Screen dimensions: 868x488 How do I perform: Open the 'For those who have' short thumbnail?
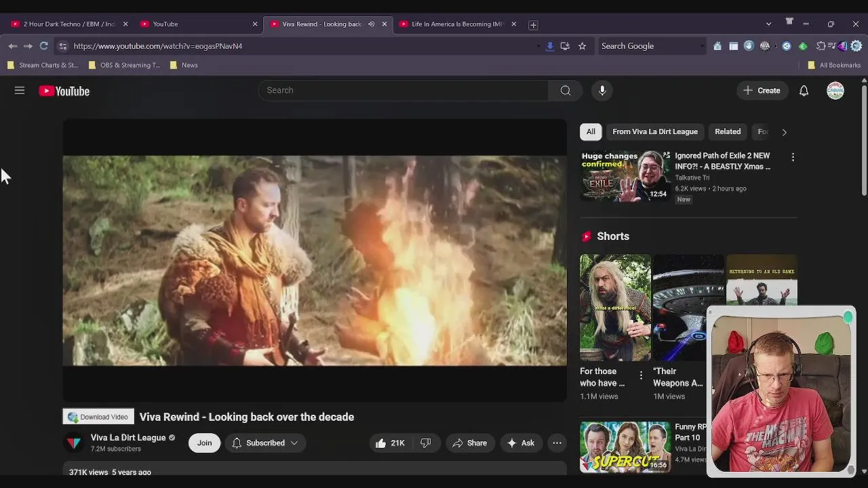615,308
